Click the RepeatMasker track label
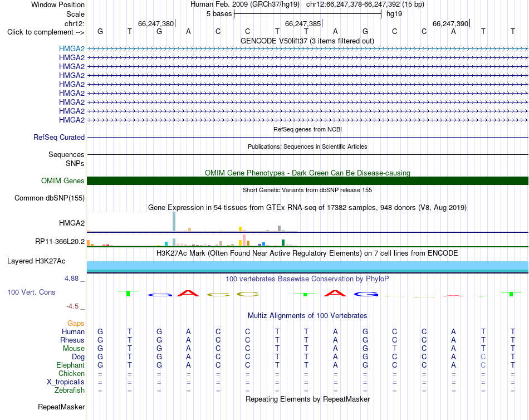Screen dimensions: 529x420 coord(61,407)
